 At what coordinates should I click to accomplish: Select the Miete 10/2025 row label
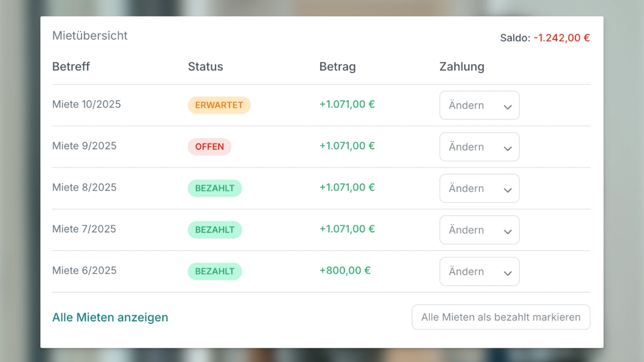tap(86, 104)
